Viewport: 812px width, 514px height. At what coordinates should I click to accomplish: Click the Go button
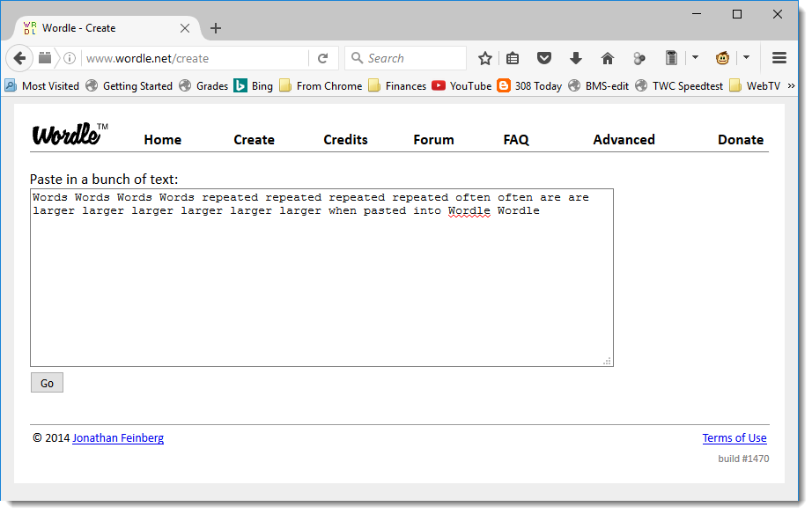[x=48, y=383]
